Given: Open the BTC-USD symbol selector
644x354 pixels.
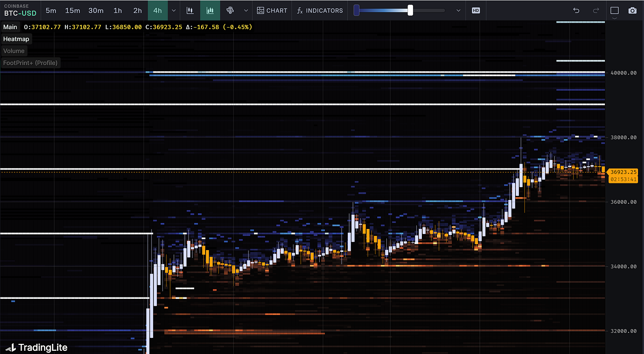Looking at the screenshot, I should pos(20,10).
